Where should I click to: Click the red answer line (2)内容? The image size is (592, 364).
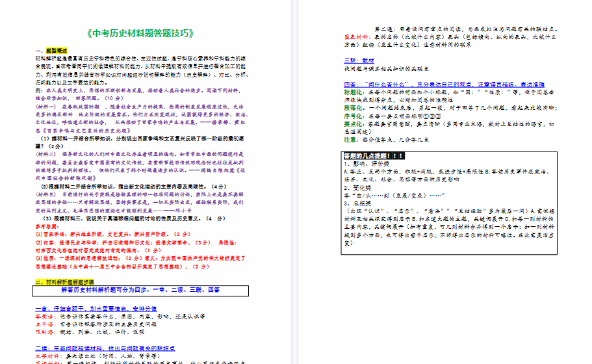point(136,246)
